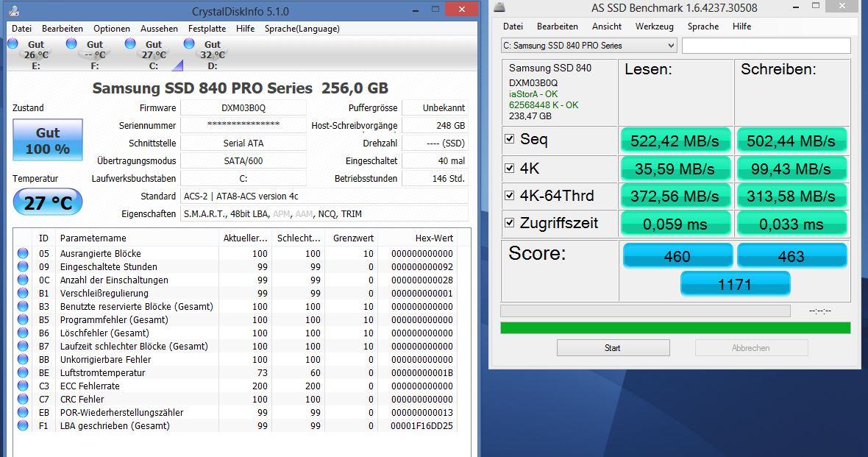Screen dimensions: 868x457
Task: Click the total score 1171
Action: (735, 284)
